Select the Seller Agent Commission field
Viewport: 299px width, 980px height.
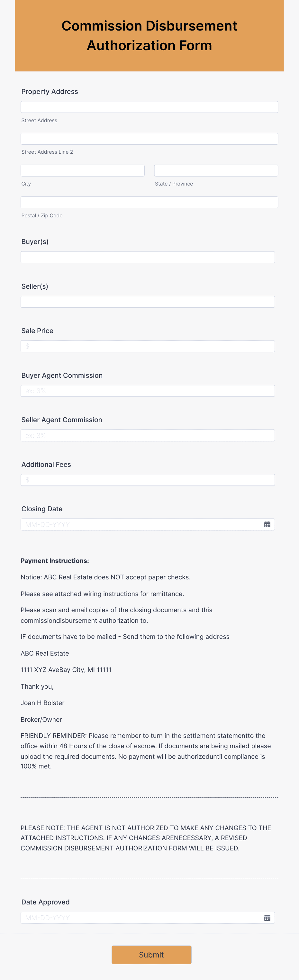148,435
